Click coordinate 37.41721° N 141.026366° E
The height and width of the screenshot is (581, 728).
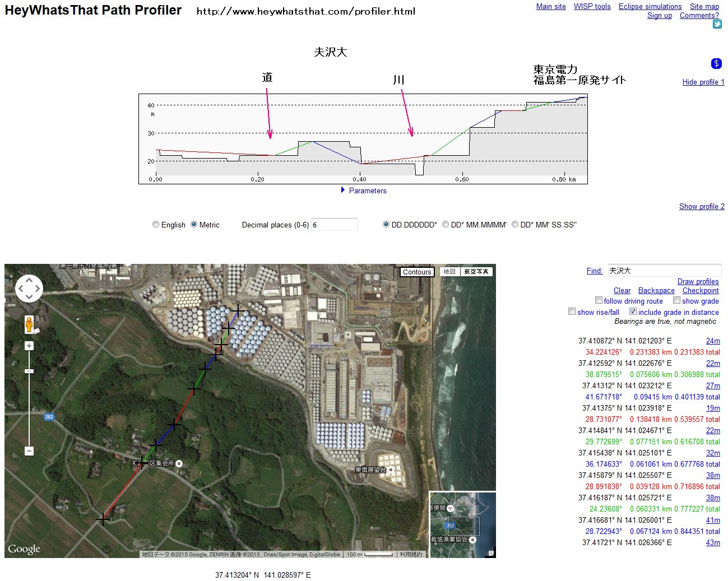tap(627, 543)
